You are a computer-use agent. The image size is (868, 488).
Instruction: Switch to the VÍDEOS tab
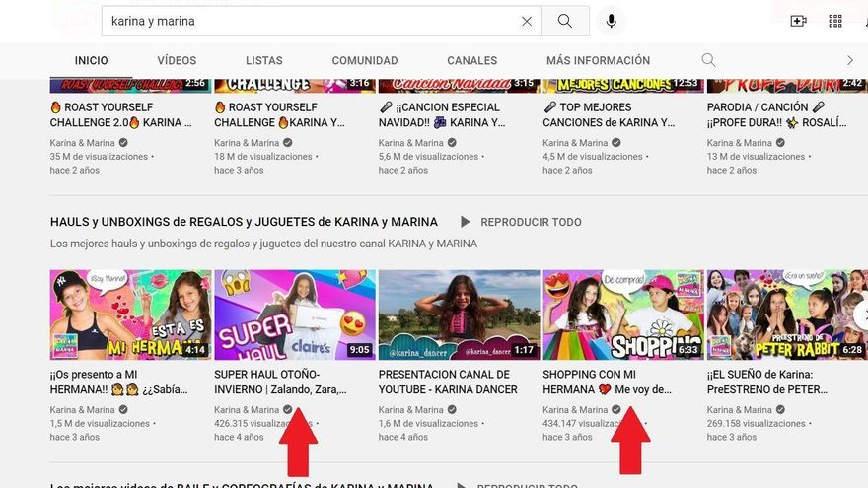177,60
